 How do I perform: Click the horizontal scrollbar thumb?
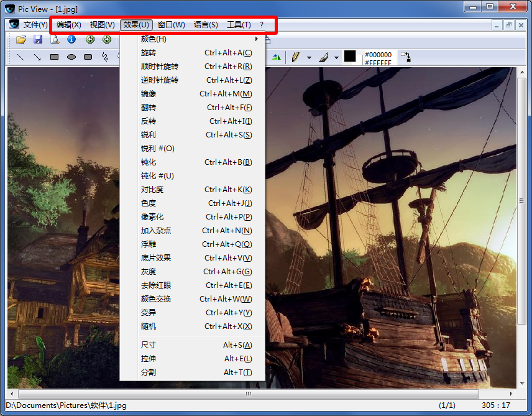(249, 394)
